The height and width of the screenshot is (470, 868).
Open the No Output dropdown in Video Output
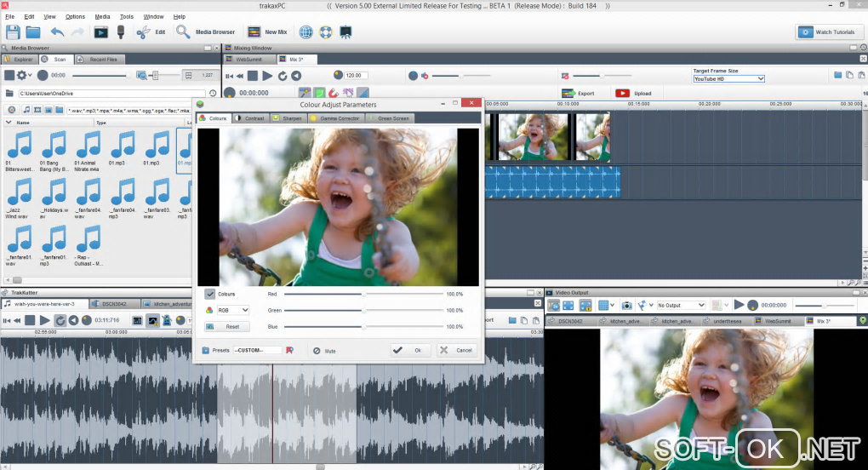682,305
